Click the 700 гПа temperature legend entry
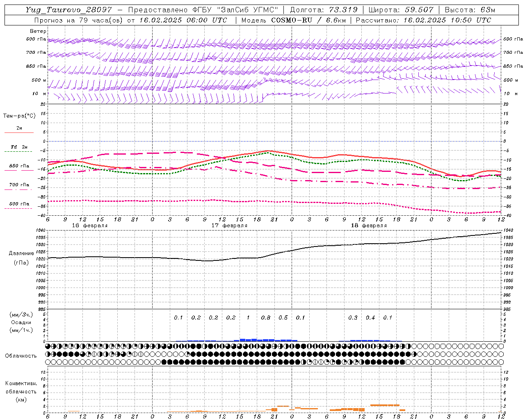525x420 pixels. 19,185
